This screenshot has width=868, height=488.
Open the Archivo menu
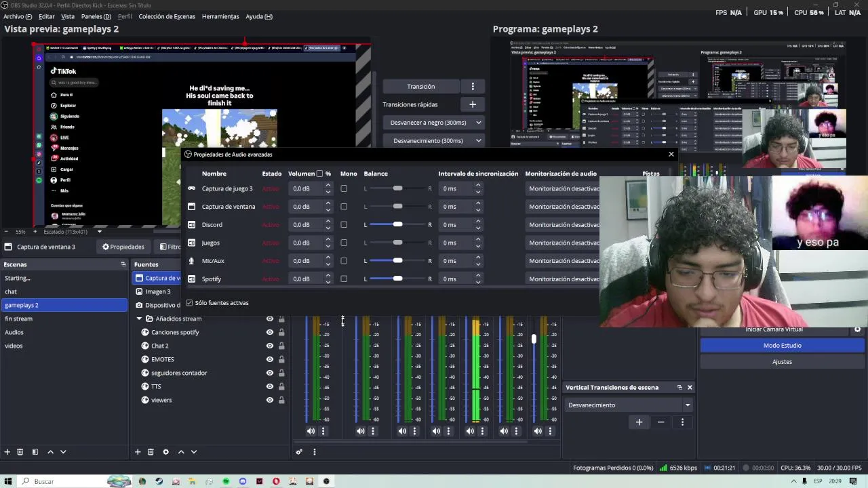tap(18, 16)
